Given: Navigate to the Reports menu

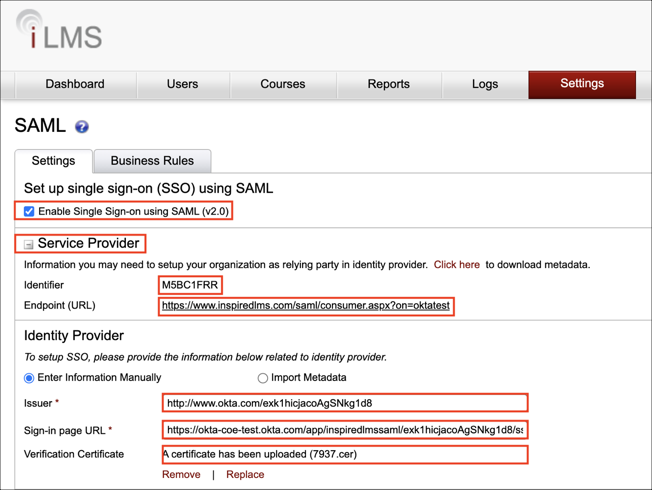Looking at the screenshot, I should coord(388,84).
